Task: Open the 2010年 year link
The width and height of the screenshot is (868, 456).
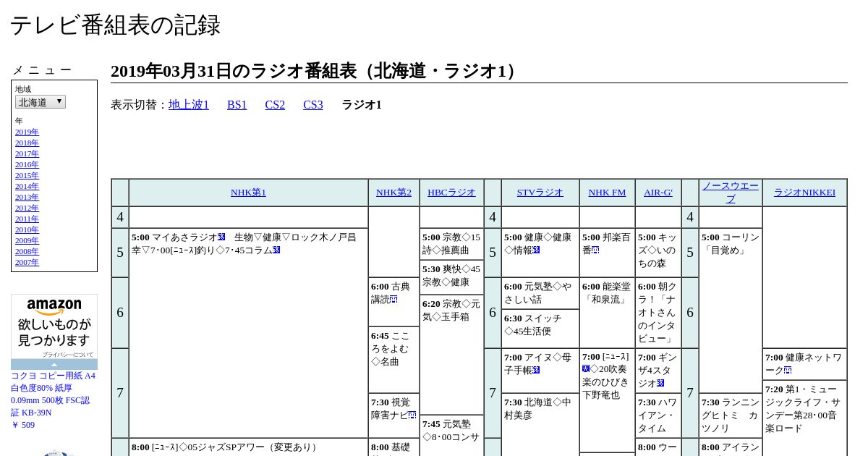Action: coord(27,230)
